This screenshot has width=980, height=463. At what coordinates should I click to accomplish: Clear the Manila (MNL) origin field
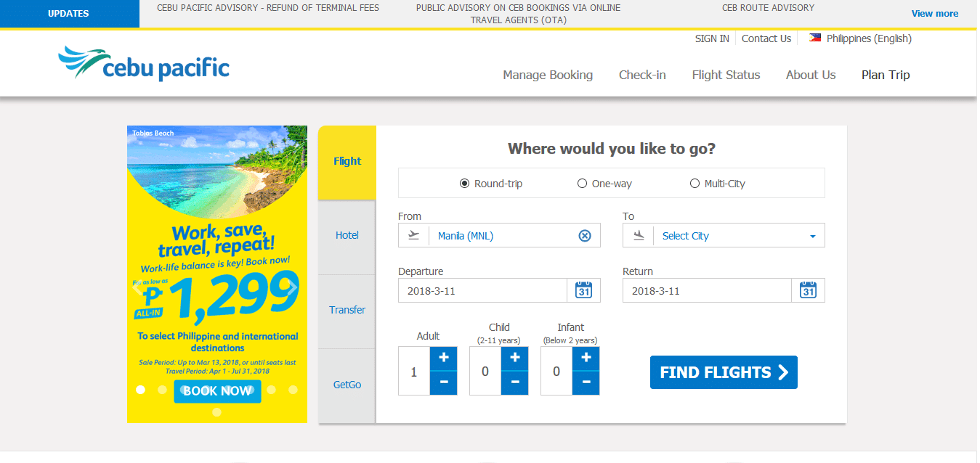(585, 236)
